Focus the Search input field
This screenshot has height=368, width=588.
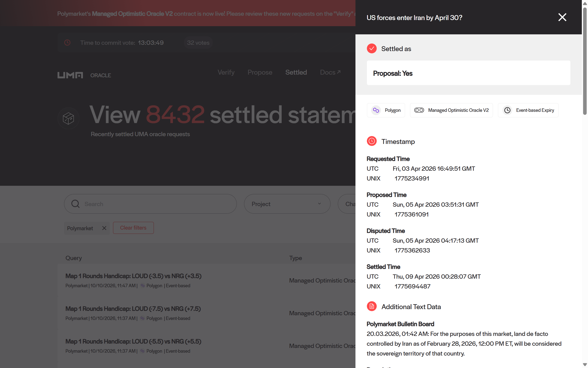(x=150, y=204)
